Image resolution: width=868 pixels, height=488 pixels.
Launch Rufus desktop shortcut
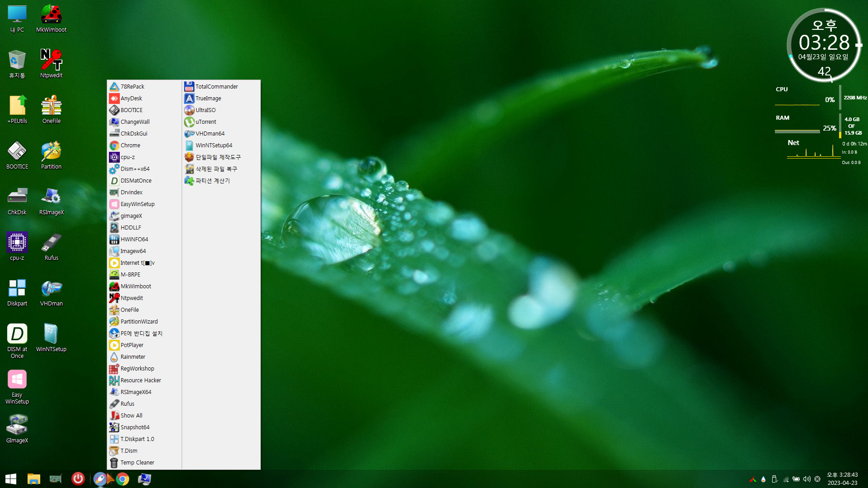pos(51,246)
